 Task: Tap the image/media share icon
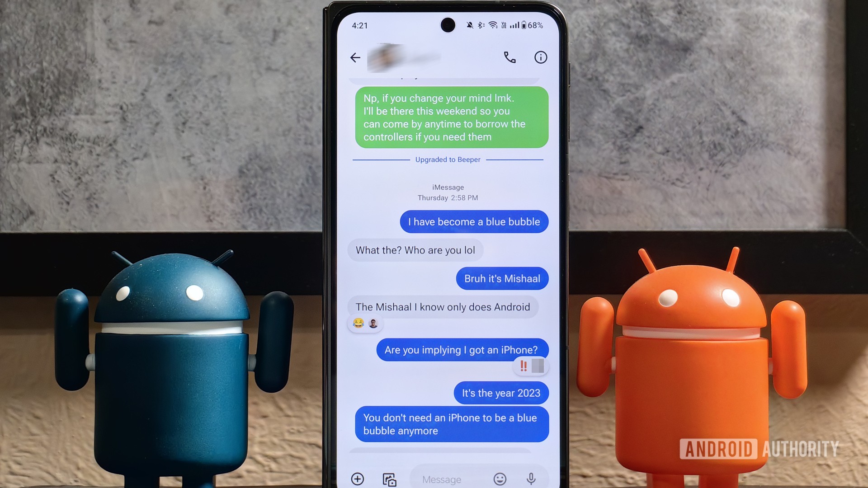pos(390,479)
